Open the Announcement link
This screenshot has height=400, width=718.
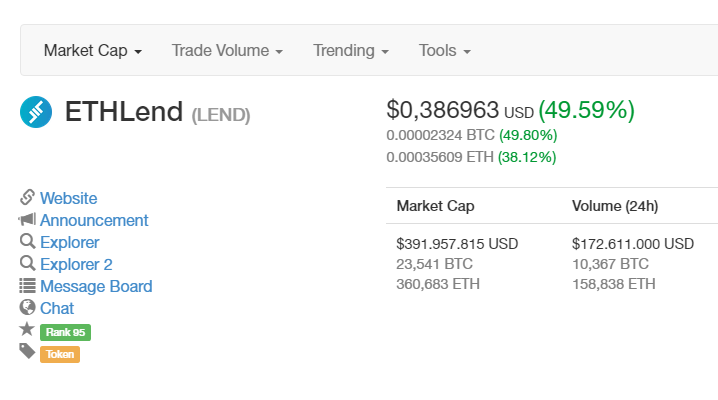[94, 220]
